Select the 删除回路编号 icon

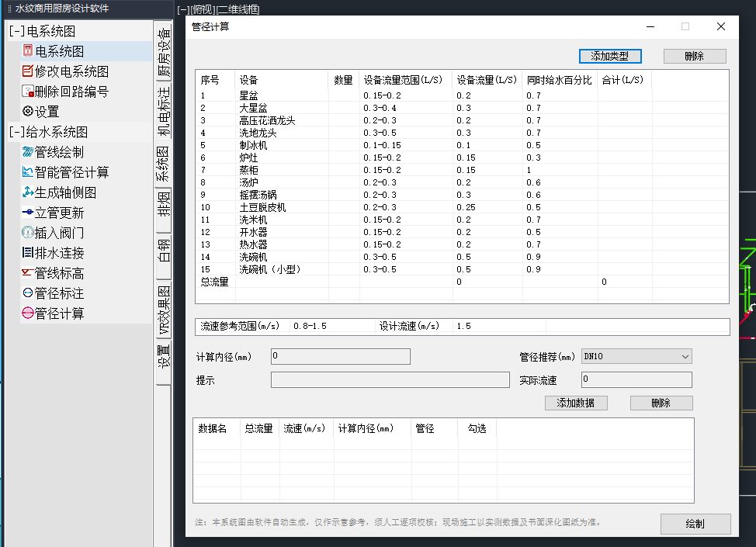pyautogui.click(x=28, y=91)
